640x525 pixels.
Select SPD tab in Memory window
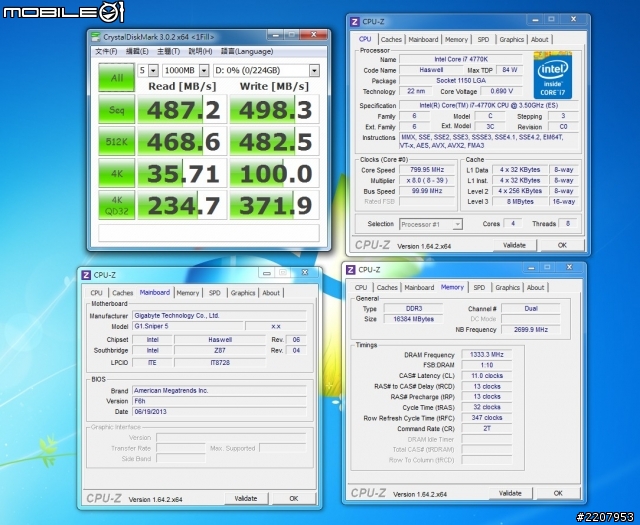tap(479, 287)
